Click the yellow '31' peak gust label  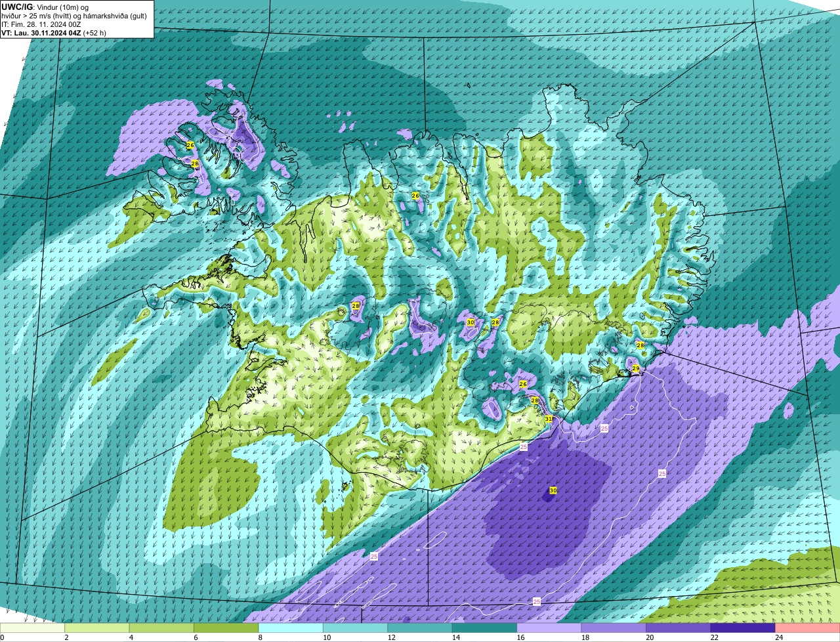pos(549,419)
